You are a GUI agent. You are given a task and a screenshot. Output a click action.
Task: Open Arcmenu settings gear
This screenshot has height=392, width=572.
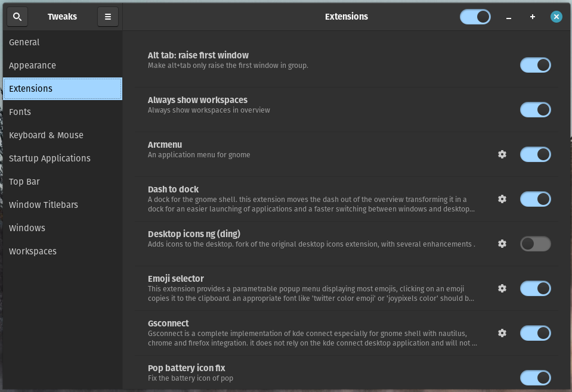tap(502, 154)
